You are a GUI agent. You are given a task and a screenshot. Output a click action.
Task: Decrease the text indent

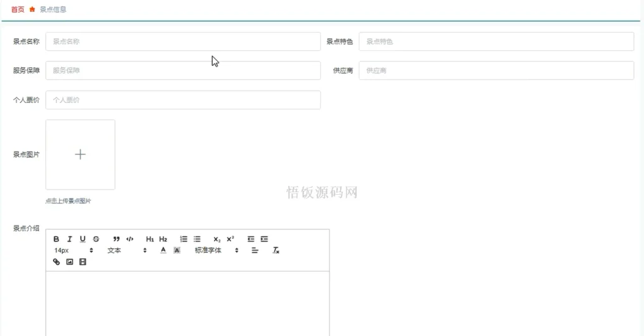[250, 239]
